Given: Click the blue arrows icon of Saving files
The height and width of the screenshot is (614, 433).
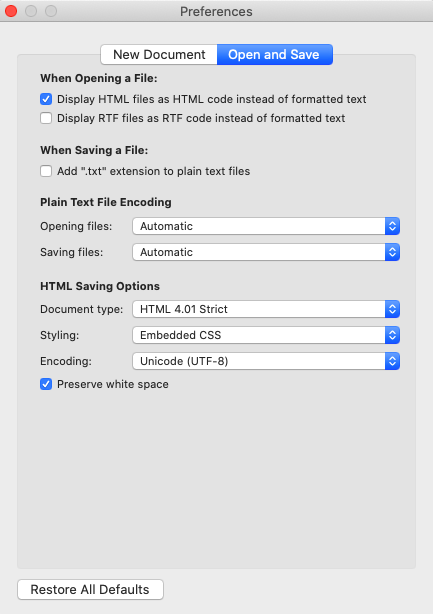Looking at the screenshot, I should tap(392, 252).
